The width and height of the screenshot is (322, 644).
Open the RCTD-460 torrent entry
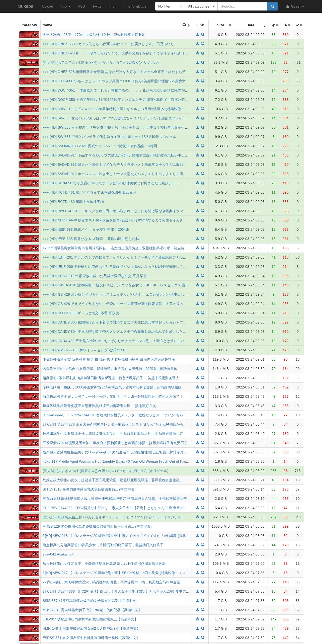coord(73,202)
